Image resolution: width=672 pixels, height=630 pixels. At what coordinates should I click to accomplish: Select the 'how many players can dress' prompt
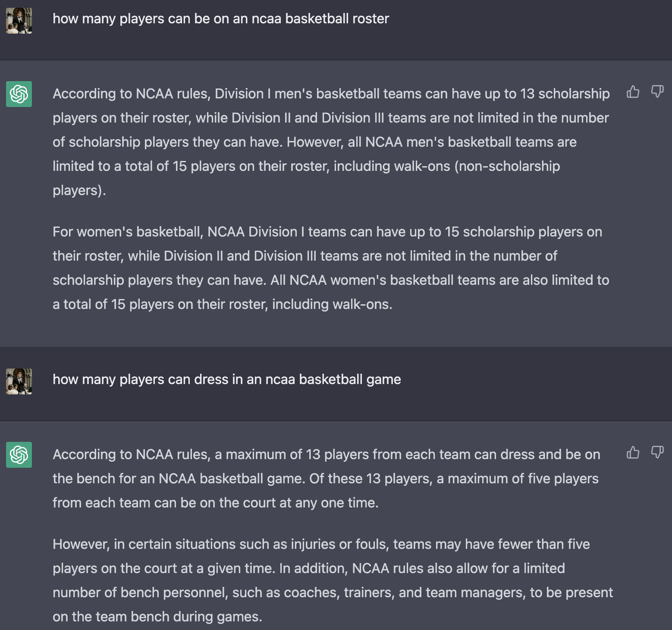tap(226, 380)
